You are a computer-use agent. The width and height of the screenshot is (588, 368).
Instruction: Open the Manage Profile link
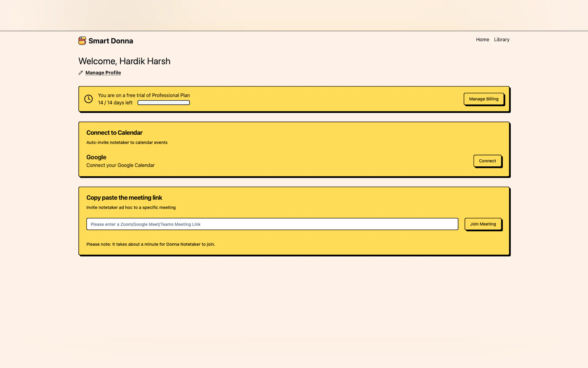(103, 73)
